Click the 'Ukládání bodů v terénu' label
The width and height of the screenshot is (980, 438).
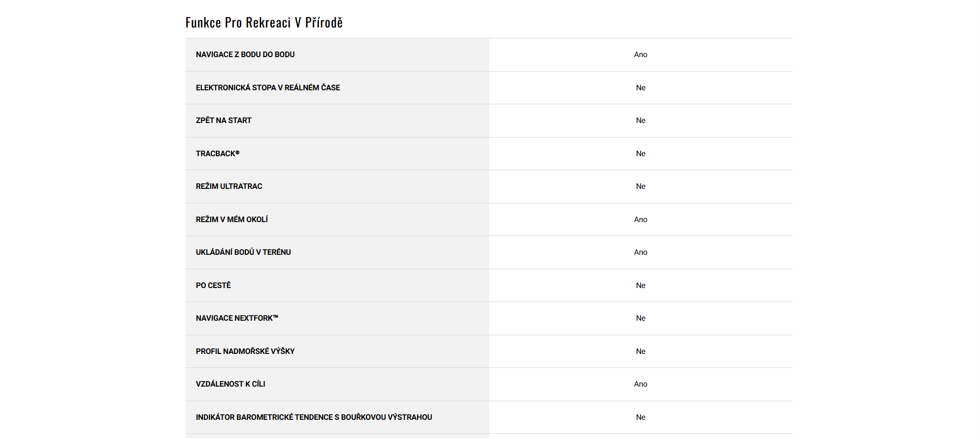(243, 252)
